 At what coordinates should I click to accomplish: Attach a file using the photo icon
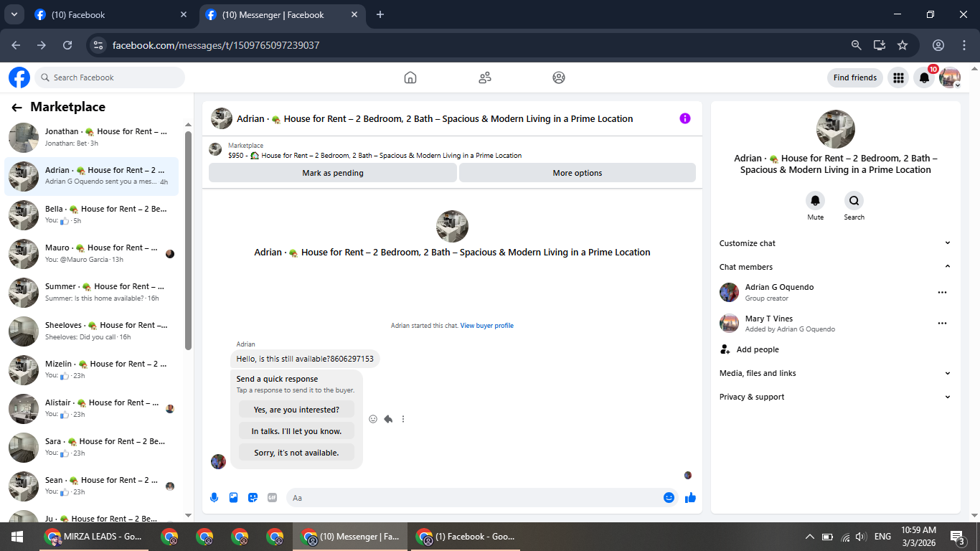click(x=233, y=497)
